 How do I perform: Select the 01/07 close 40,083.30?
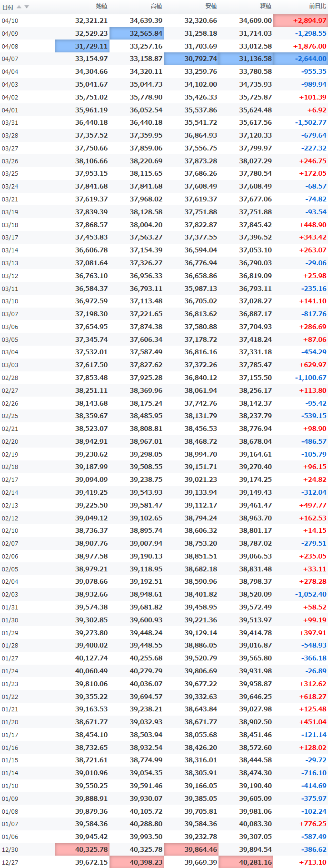pos(256,824)
